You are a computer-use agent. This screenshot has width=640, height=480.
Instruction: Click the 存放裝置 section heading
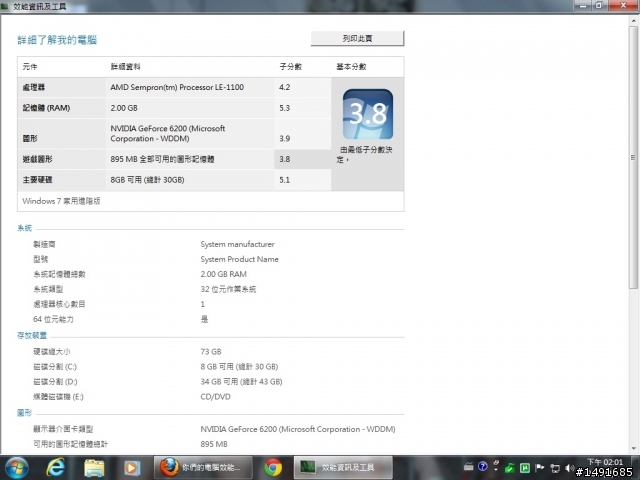coord(32,336)
